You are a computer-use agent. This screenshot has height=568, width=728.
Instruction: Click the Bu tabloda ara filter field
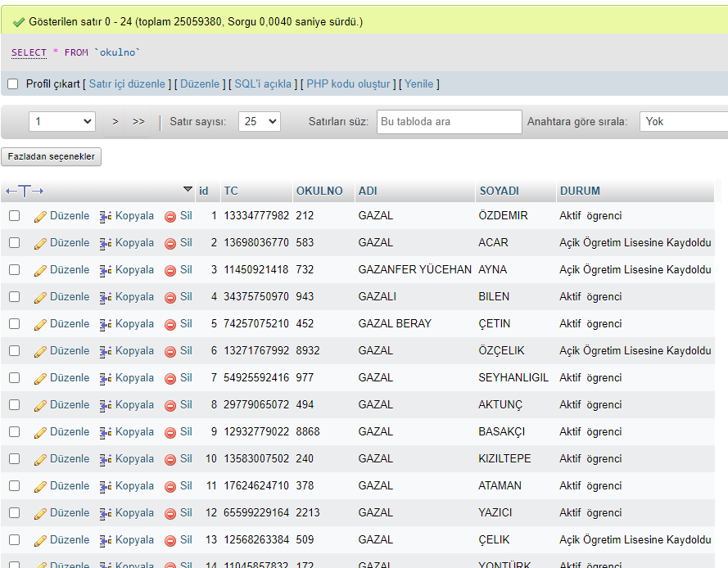pos(450,122)
